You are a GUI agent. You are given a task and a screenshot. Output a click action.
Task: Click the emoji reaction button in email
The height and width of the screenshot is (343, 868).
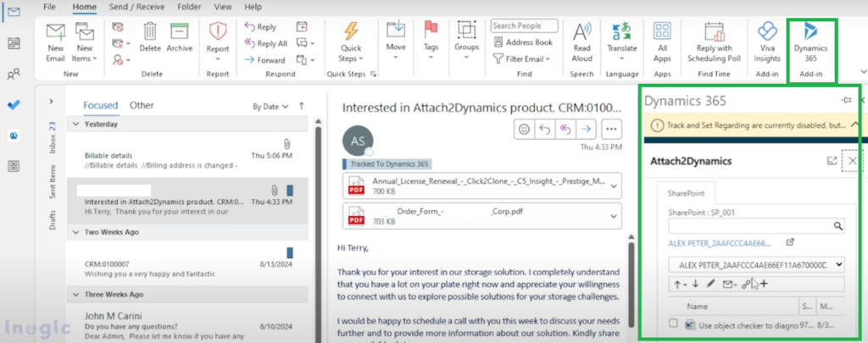click(x=524, y=129)
